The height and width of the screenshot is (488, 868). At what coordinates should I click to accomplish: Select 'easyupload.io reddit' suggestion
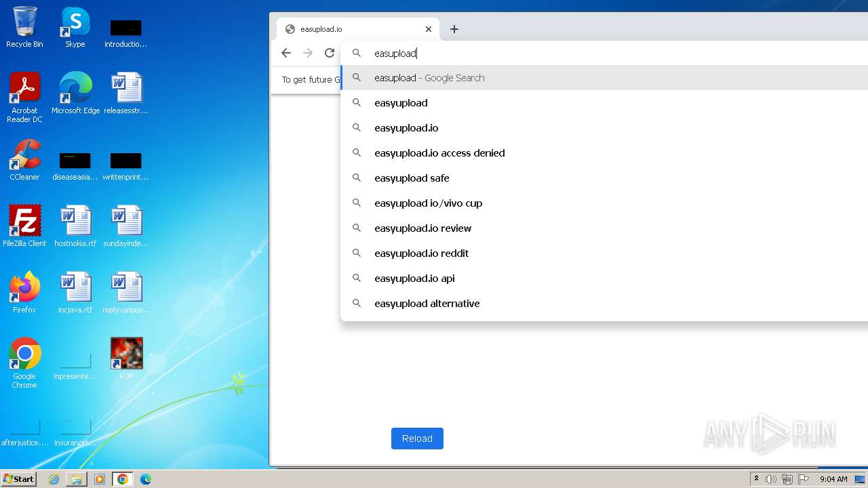[604, 253]
